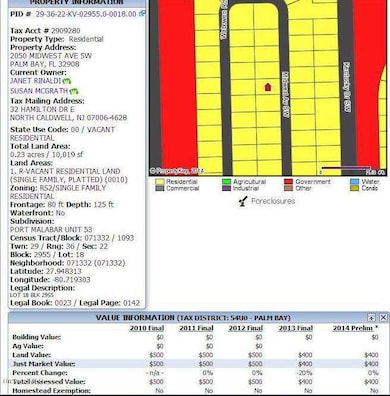This screenshot has width=390, height=396.
Task: Collapse the Value Information panel with the arrow icon
Action: pyautogui.click(x=371, y=317)
